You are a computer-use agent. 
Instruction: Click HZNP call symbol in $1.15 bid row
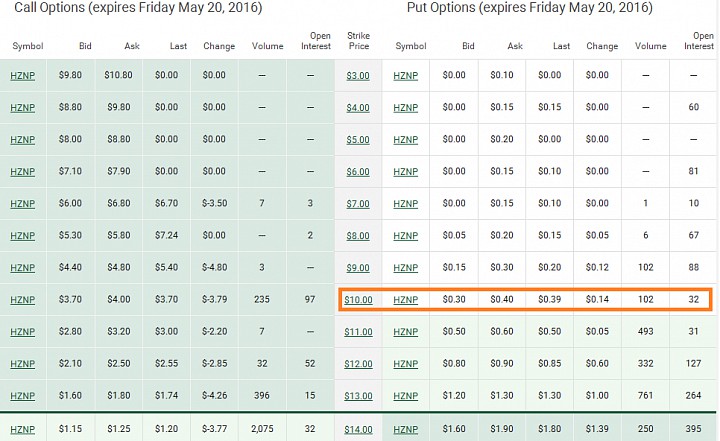point(22,430)
